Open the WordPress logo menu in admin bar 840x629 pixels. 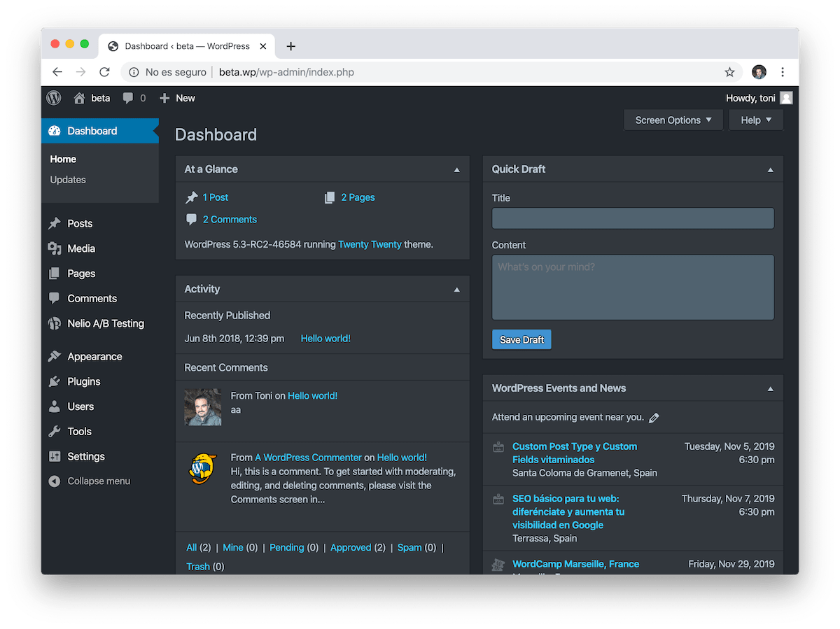coord(54,98)
